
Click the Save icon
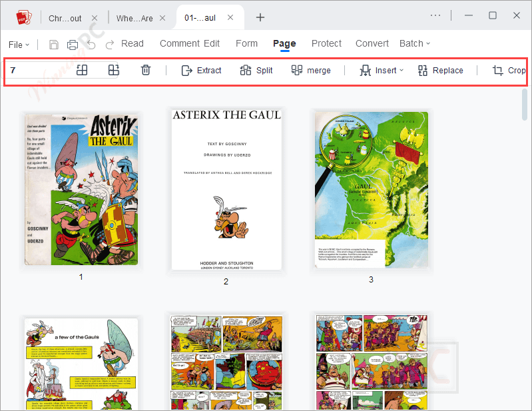click(54, 45)
